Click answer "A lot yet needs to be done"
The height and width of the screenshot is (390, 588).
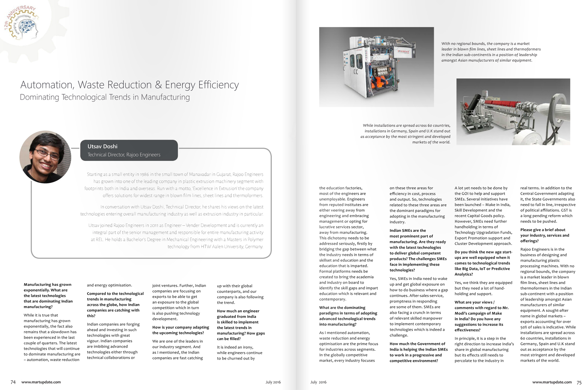tap(483, 216)
